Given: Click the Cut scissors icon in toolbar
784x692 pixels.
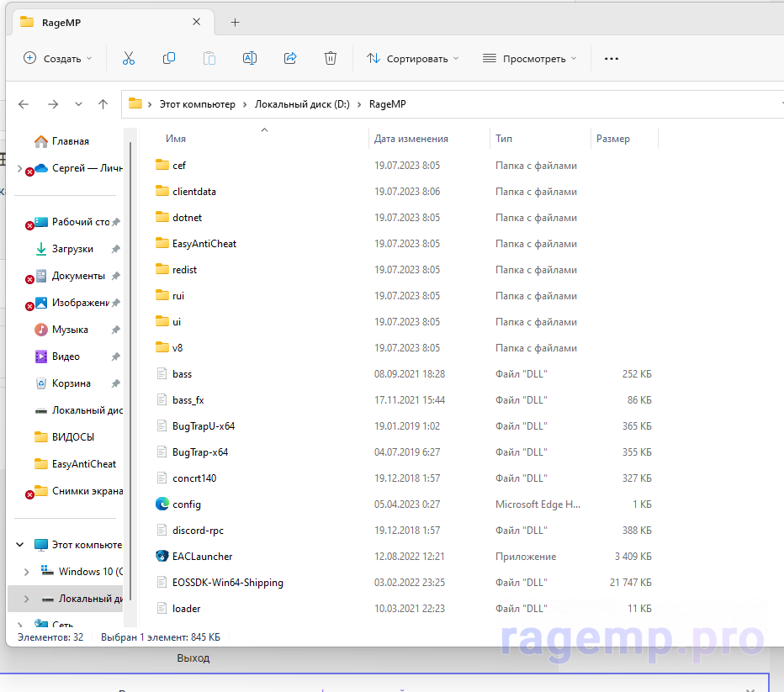Looking at the screenshot, I should 129,58.
